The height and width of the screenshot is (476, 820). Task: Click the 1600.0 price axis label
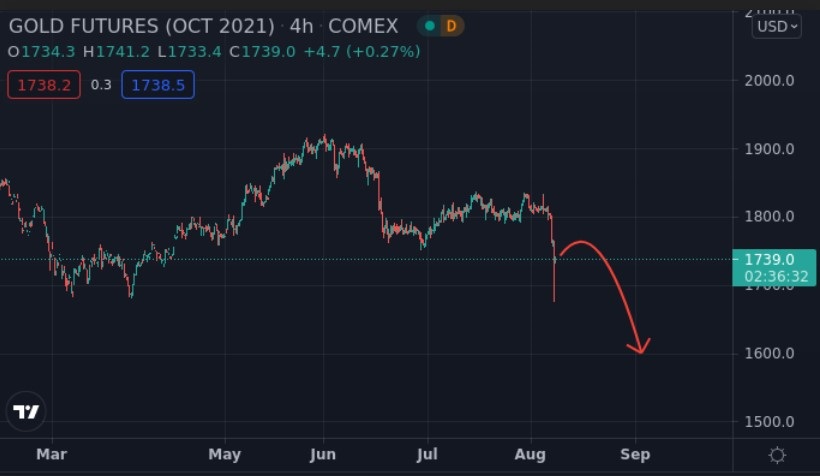click(x=770, y=354)
